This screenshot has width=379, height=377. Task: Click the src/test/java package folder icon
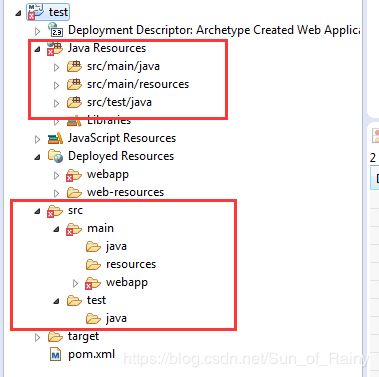pos(74,102)
